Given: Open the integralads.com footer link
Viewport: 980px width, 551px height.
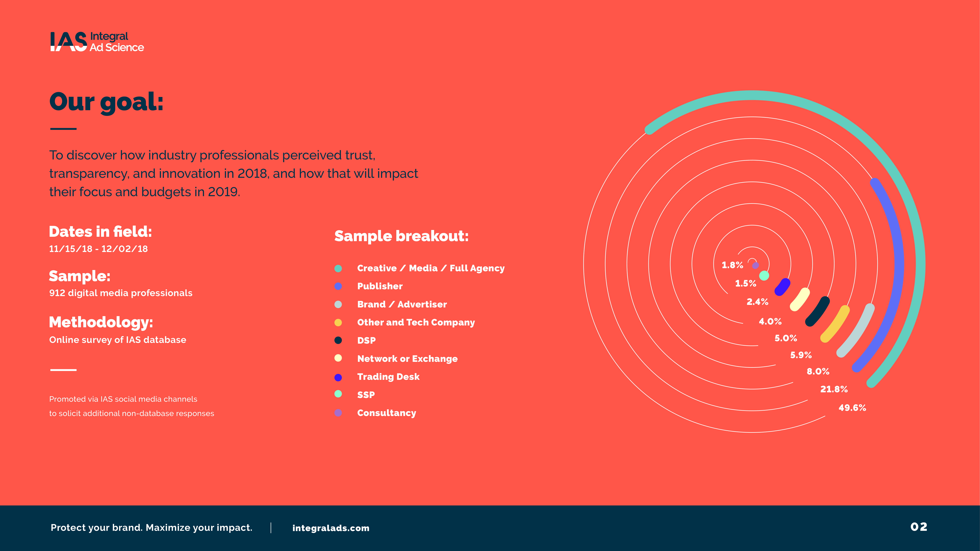Looking at the screenshot, I should pyautogui.click(x=331, y=528).
